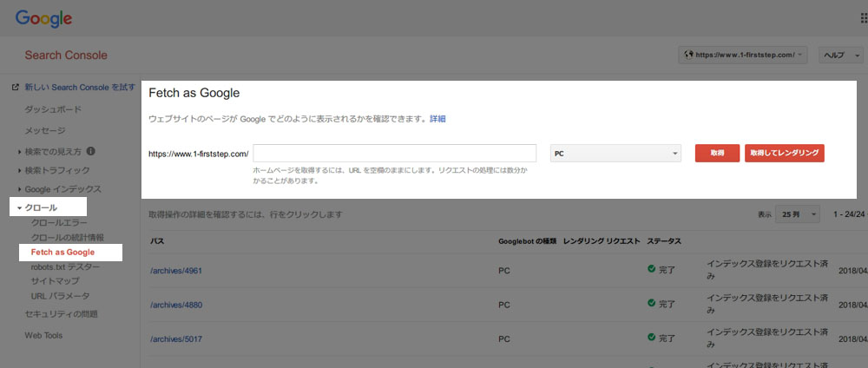The height and width of the screenshot is (368, 868).
Task: Click the info icon next to 検索での見え方
Action: coord(91,151)
